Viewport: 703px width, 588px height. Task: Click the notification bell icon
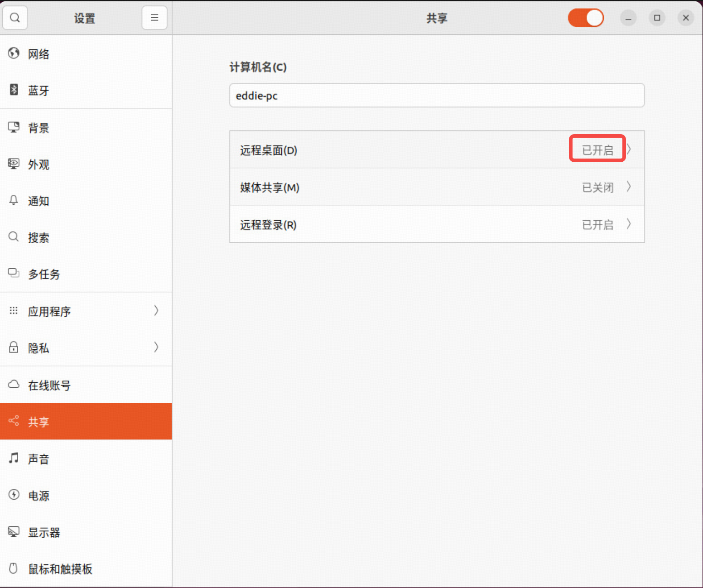[14, 200]
